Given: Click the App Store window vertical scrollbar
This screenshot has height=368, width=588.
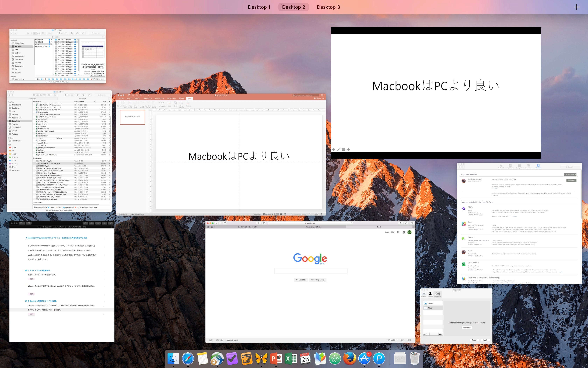Looking at the screenshot, I should pyautogui.click(x=581, y=195).
